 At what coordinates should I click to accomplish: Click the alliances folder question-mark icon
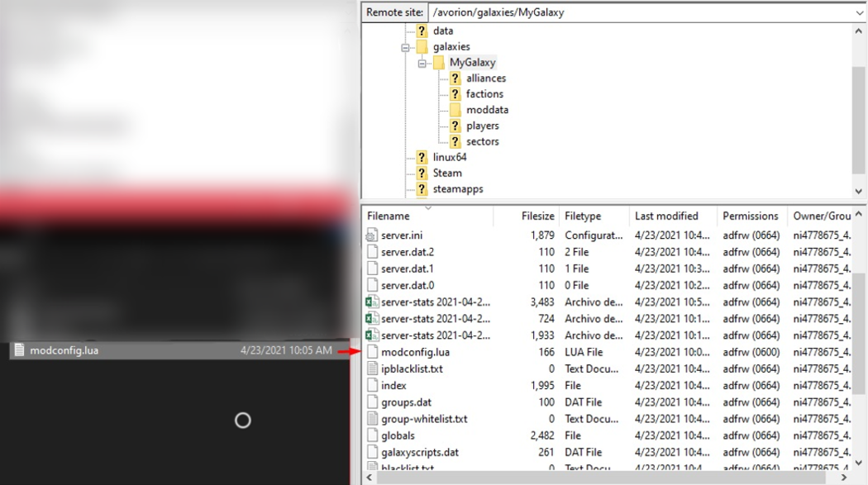coord(455,78)
